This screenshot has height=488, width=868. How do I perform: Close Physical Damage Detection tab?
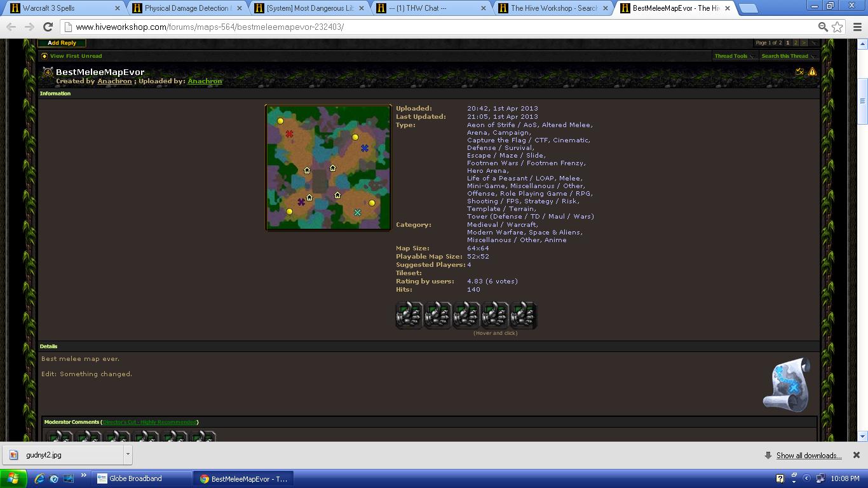[x=239, y=8]
